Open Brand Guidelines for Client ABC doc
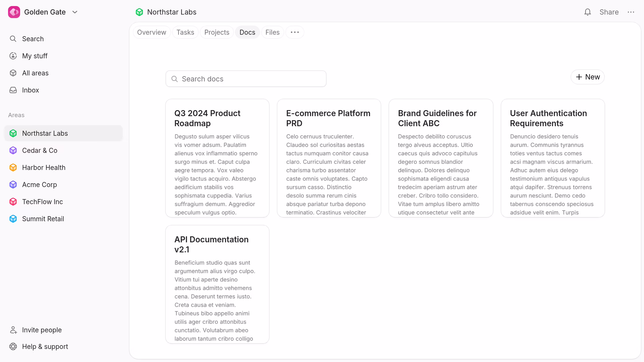 coord(441,158)
